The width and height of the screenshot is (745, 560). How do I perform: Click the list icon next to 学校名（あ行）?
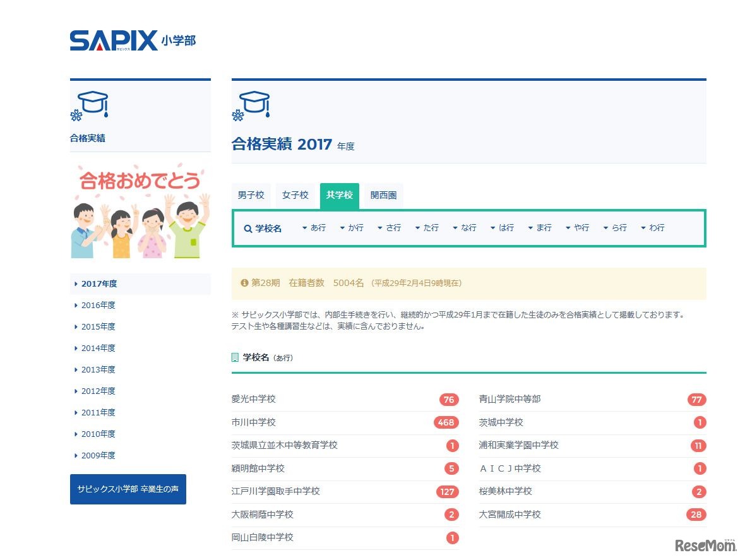(237, 357)
